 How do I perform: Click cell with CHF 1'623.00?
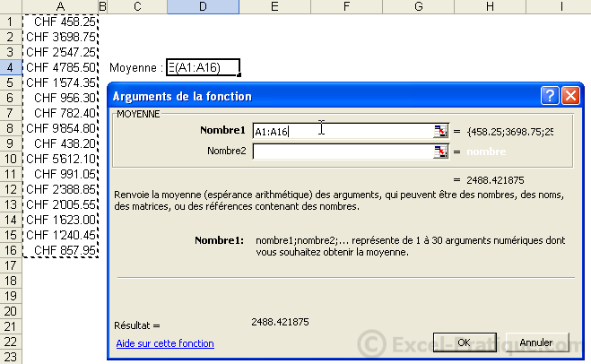point(60,220)
